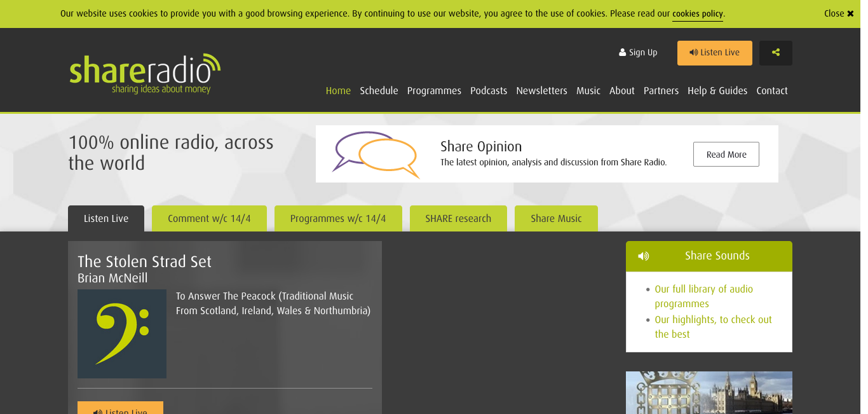Open the Music menu item
Viewport: 868px width, 414px height.
[588, 91]
